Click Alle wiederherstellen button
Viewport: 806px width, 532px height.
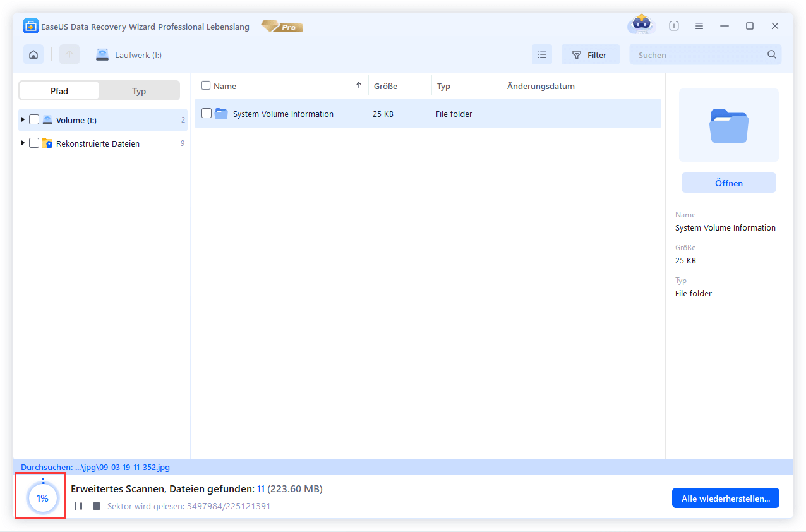(725, 498)
